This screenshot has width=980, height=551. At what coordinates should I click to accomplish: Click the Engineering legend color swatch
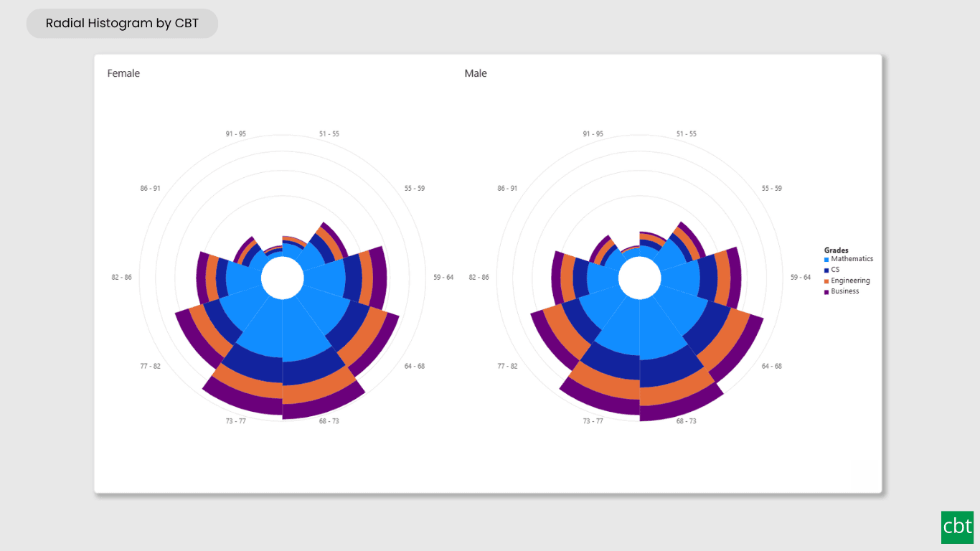826,281
